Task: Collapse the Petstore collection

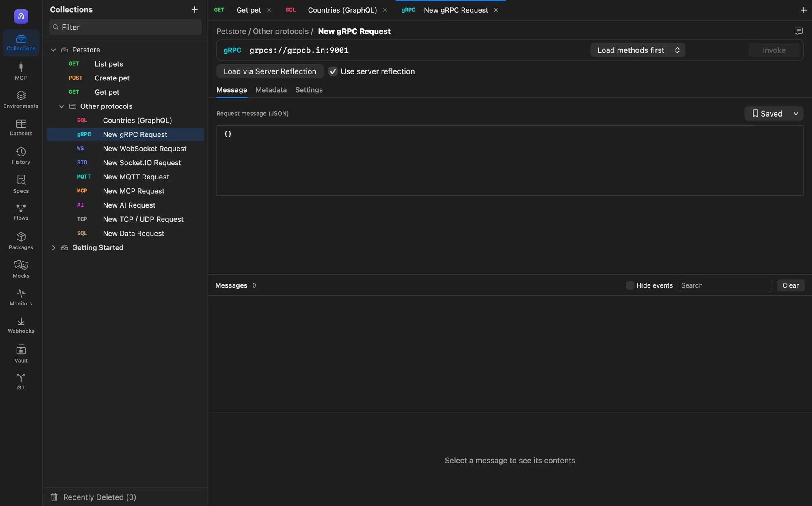Action: tap(53, 50)
